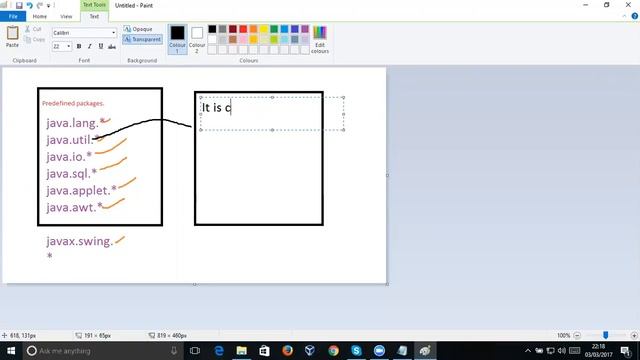Open Skype from the taskbar
Viewport: 640px width, 360px height.
coord(356,351)
